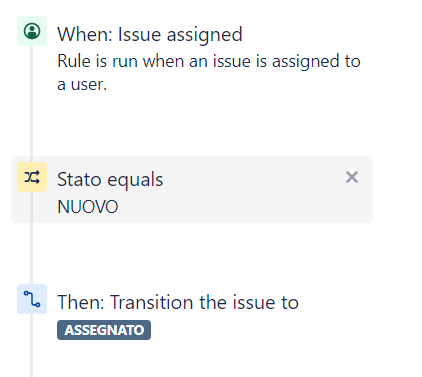Screen dimensions: 422x377
Task: Remove the Stato equals condition with X
Action: point(352,177)
